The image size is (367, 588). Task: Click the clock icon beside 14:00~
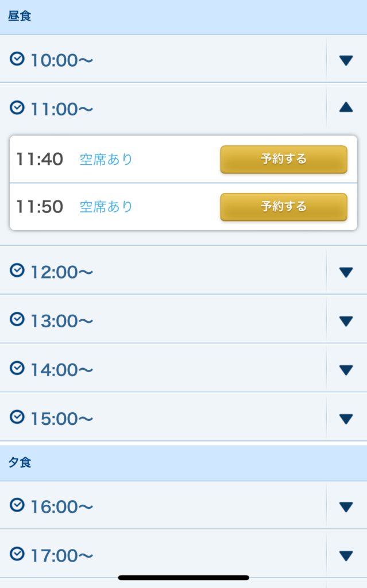click(18, 368)
